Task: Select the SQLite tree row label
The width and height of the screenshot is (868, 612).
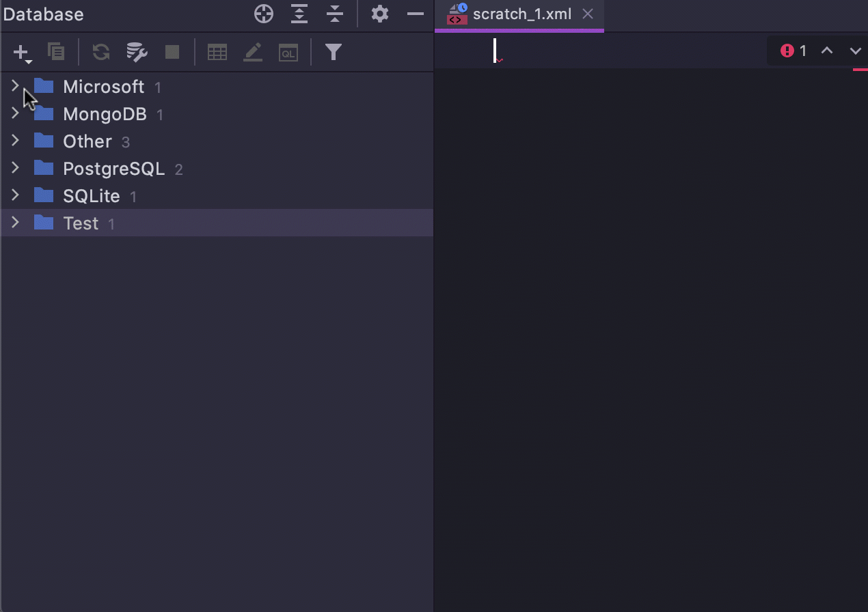Action: [92, 196]
